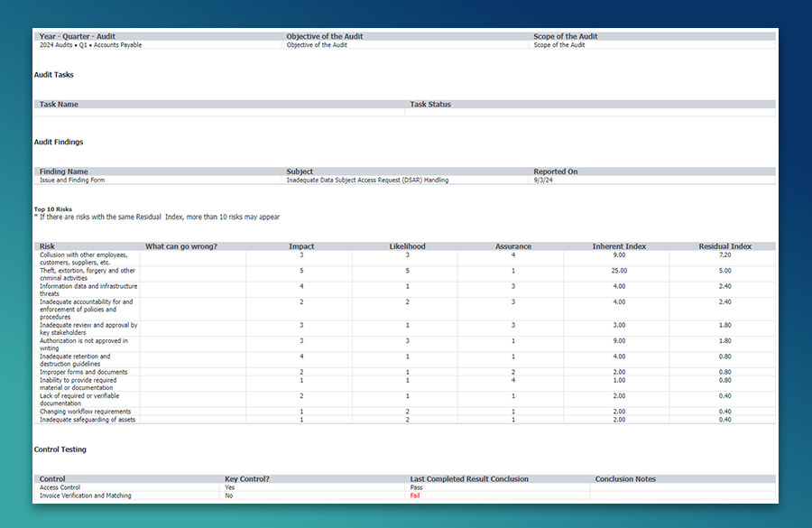The image size is (812, 528).
Task: Click the 'No' key control value
Action: click(x=229, y=496)
